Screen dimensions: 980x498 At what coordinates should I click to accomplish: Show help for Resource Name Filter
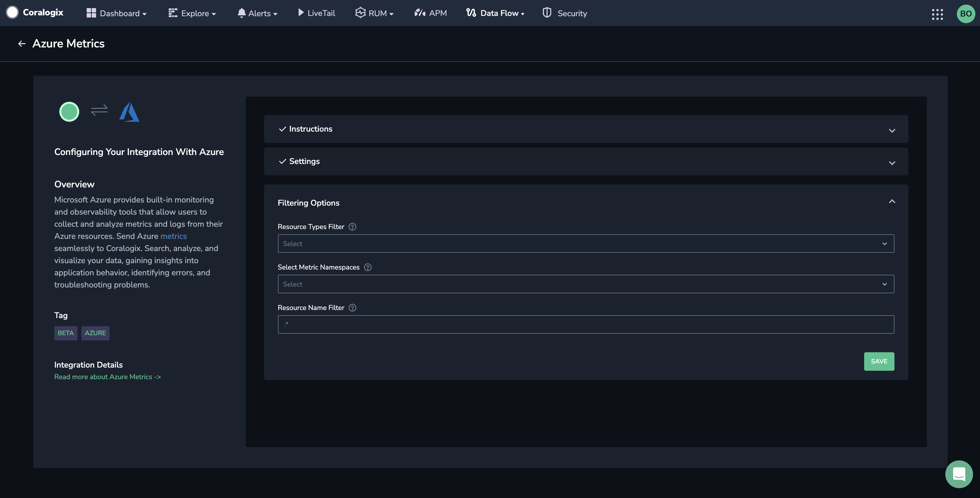(x=352, y=308)
